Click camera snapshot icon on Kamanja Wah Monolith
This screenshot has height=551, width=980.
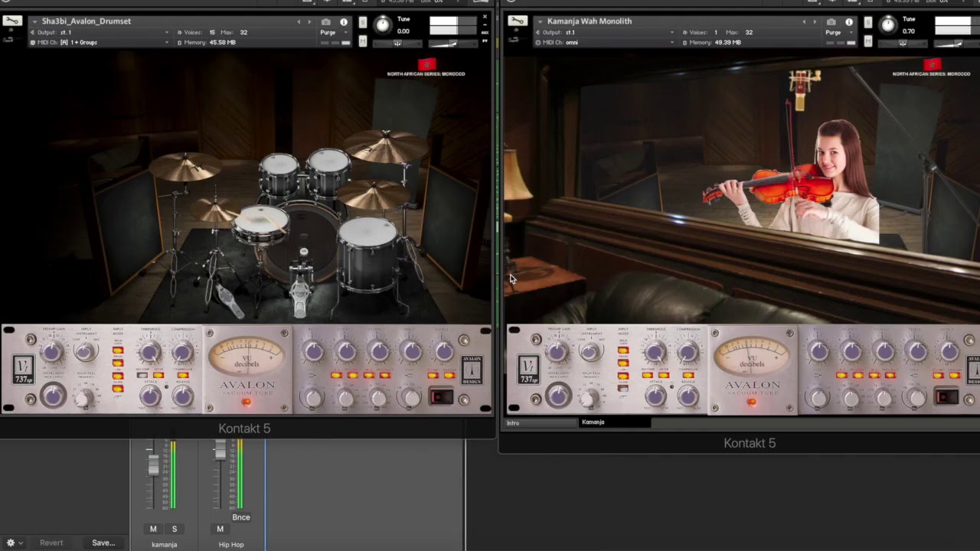click(831, 21)
